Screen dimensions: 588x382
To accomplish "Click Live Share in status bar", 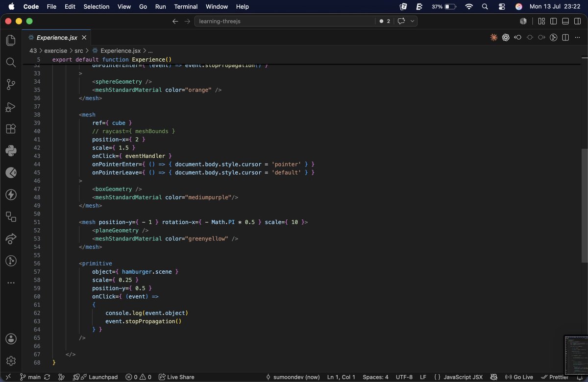I will pos(176,377).
